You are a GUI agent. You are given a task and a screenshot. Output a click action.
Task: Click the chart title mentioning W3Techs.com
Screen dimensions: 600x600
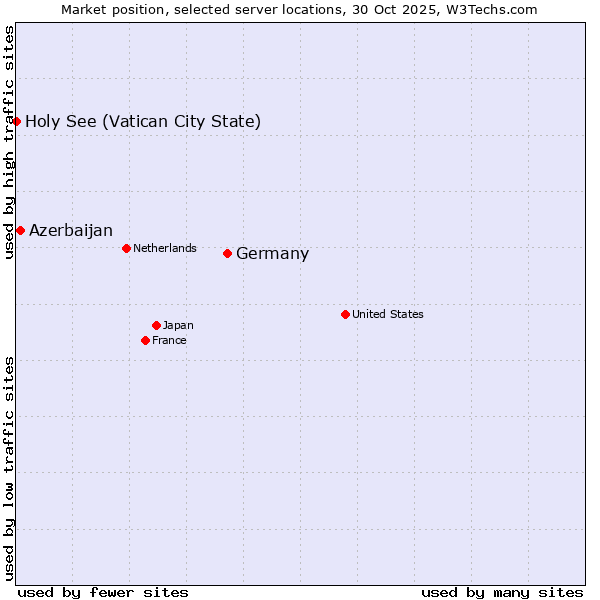click(x=299, y=10)
